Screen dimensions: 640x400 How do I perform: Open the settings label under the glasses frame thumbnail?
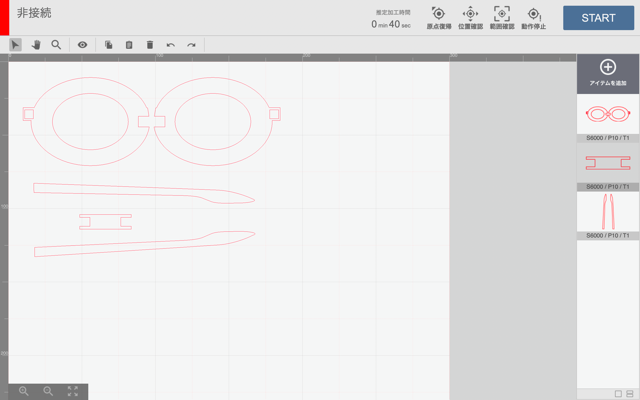608,138
